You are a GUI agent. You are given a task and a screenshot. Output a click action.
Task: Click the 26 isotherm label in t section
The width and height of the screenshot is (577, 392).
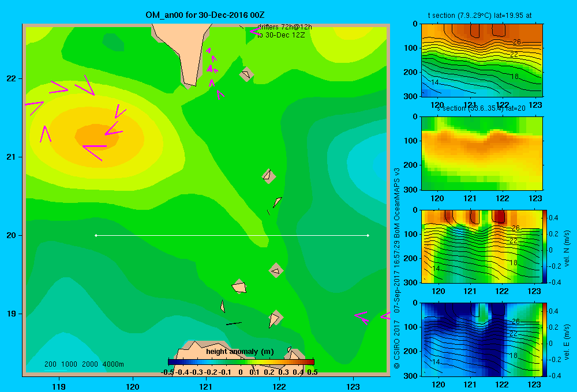(516, 42)
